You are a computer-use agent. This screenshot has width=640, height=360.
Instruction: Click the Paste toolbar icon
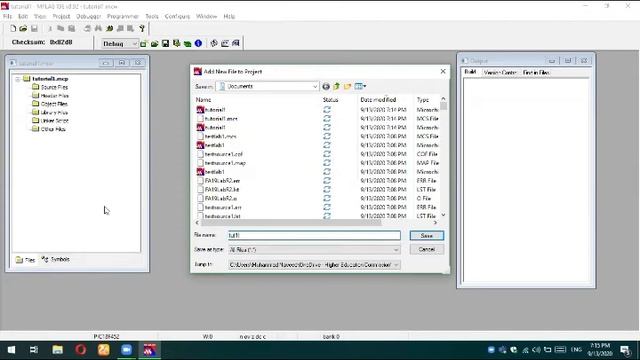coord(71,29)
